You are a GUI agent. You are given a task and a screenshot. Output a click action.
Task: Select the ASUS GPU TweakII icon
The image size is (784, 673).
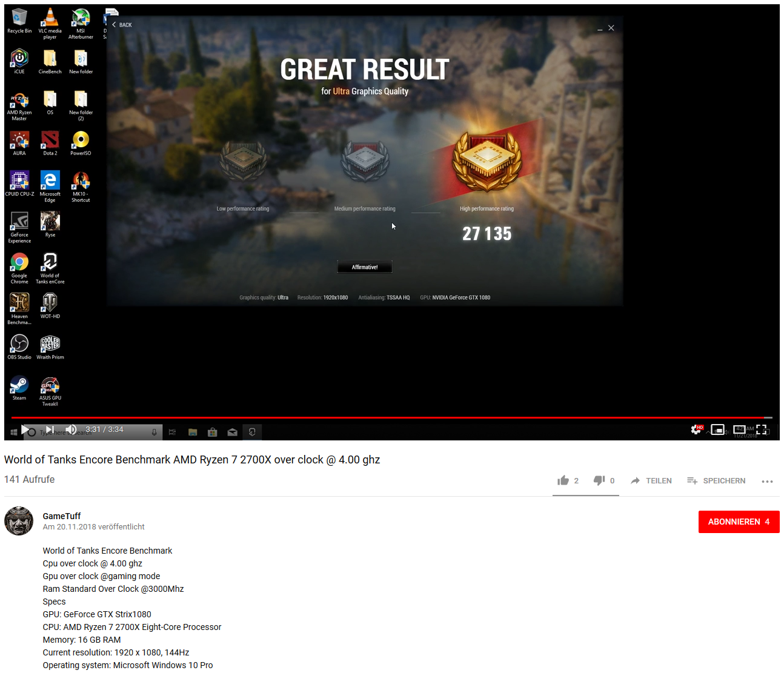[x=50, y=391]
